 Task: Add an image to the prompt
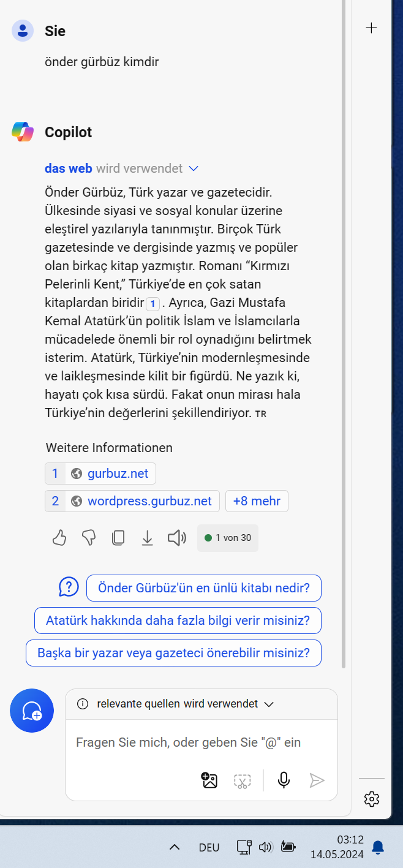(209, 780)
